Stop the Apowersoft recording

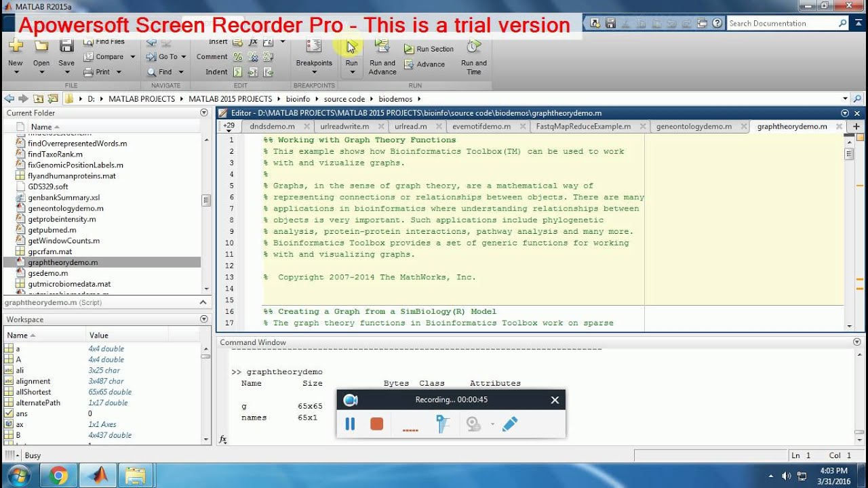pyautogui.click(x=377, y=424)
